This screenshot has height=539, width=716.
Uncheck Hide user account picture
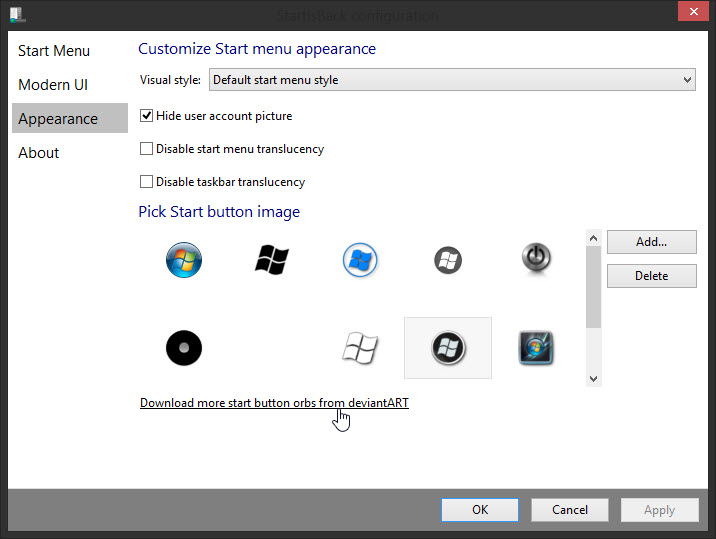pos(146,116)
